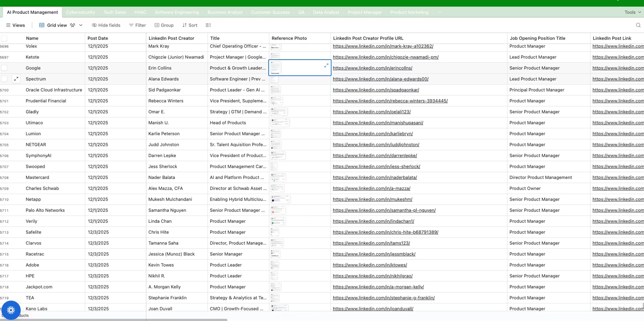Select the "Jessica (Munoz) Black" creator cell
Image resolution: width=644 pixels, height=321 pixels.
click(177, 254)
